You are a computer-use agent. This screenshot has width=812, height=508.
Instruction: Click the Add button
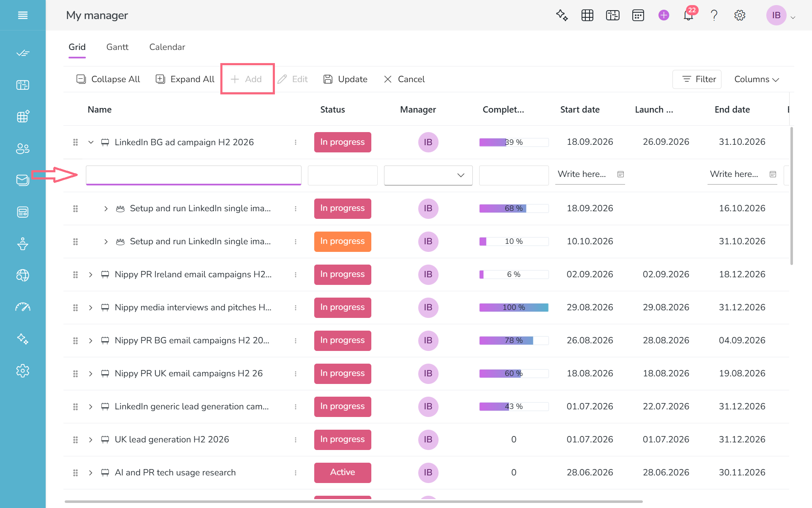tap(247, 79)
